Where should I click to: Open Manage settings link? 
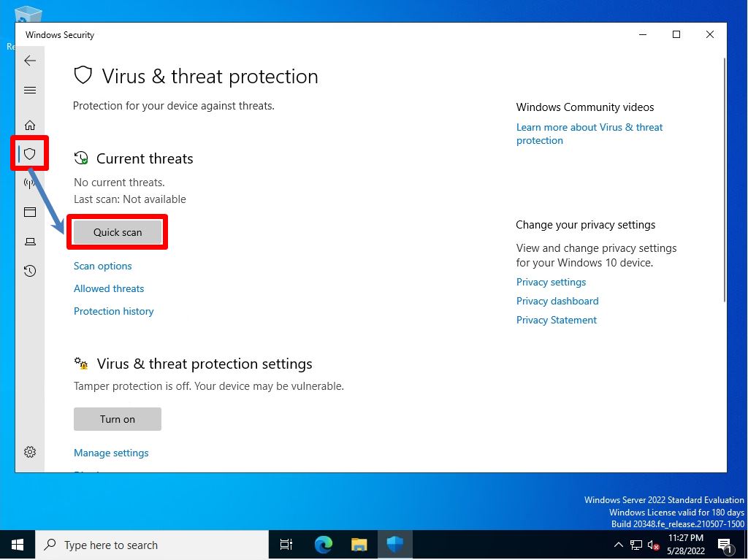[111, 453]
